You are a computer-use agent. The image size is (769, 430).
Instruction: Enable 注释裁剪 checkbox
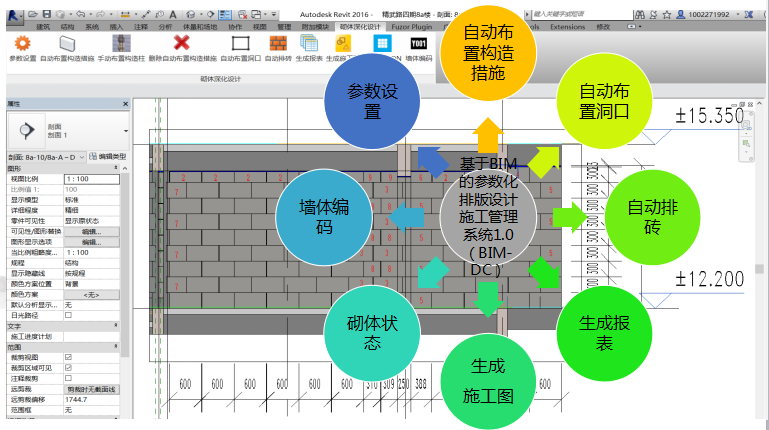pyautogui.click(x=68, y=378)
